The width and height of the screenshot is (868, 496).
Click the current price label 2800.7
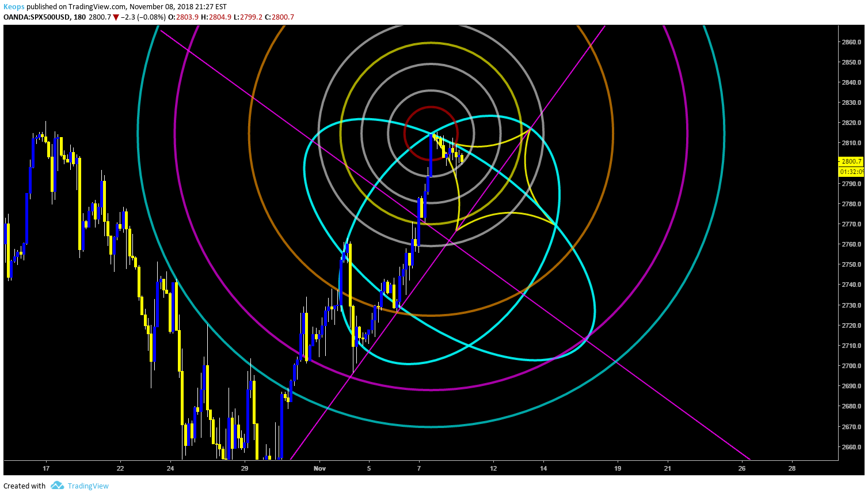point(851,161)
